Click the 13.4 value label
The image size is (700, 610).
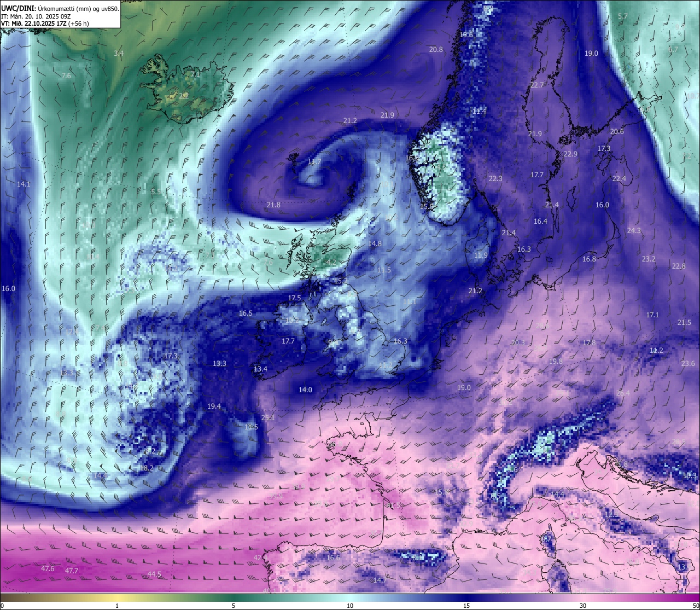[260, 369]
